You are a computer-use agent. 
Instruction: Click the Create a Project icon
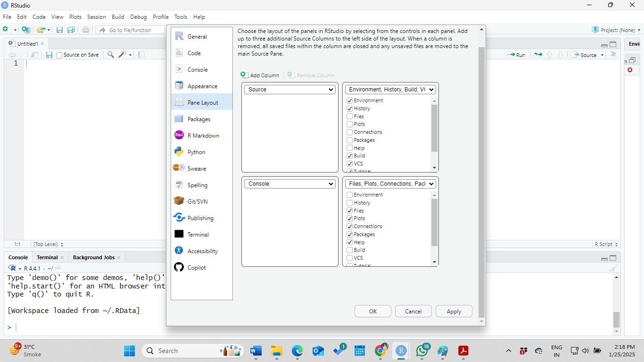click(26, 30)
